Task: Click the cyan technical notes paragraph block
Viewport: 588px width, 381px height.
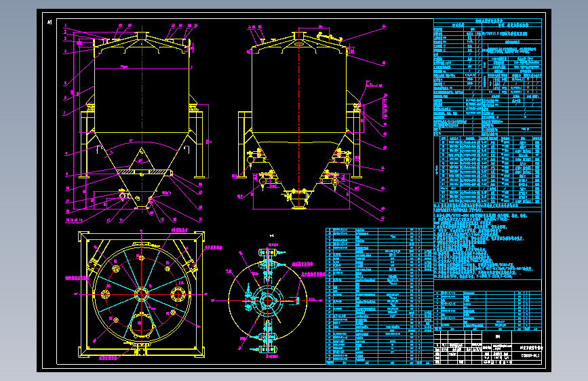Action: [x=484, y=245]
